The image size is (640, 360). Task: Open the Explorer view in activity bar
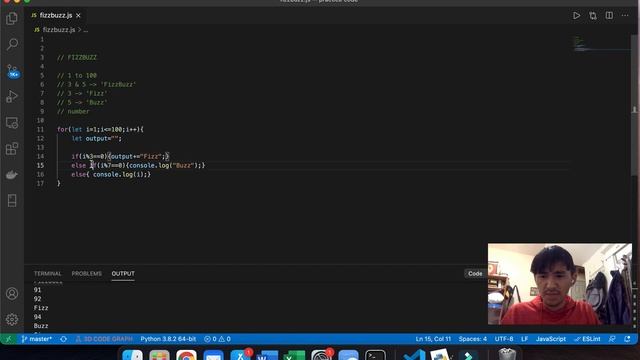[x=12, y=18]
